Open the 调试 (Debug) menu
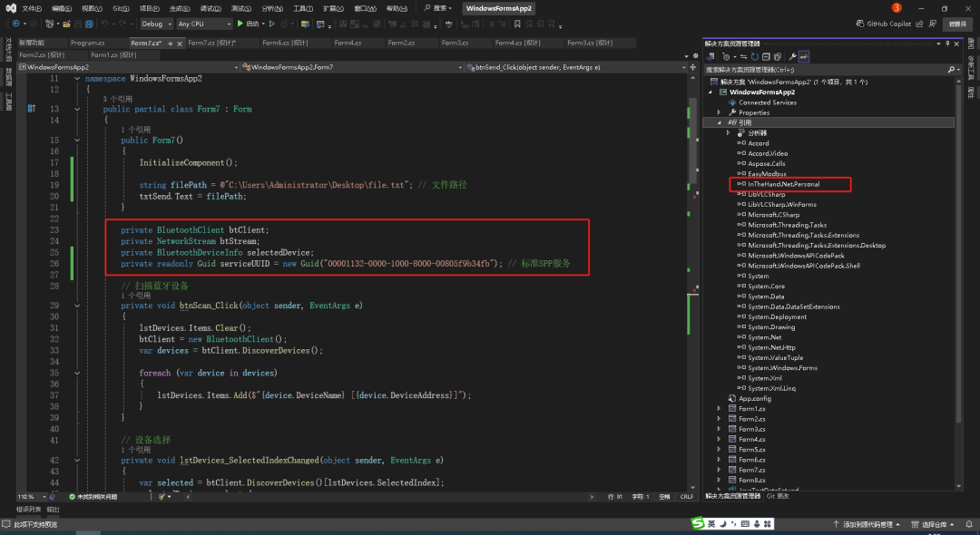Image resolution: width=980 pixels, height=535 pixels. (210, 8)
